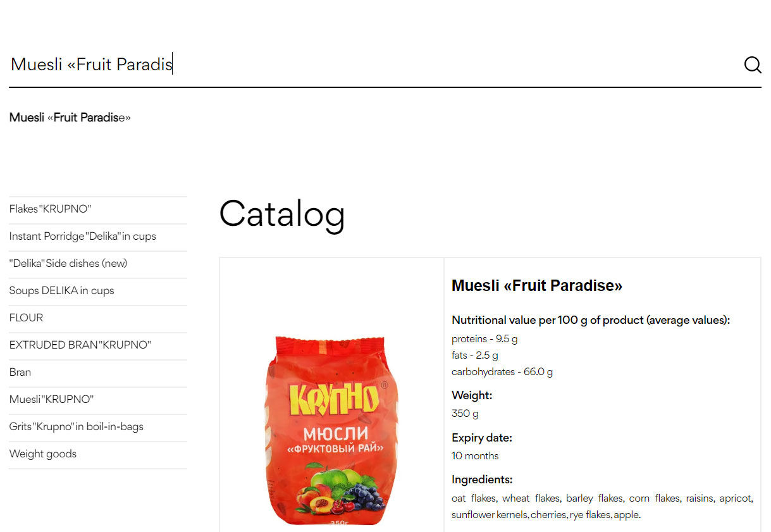771x532 pixels.
Task: Click into the search text field
Action: (373, 65)
